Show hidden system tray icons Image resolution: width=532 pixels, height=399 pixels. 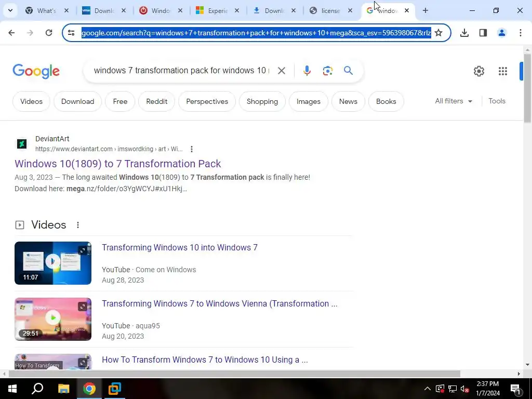[428, 389]
